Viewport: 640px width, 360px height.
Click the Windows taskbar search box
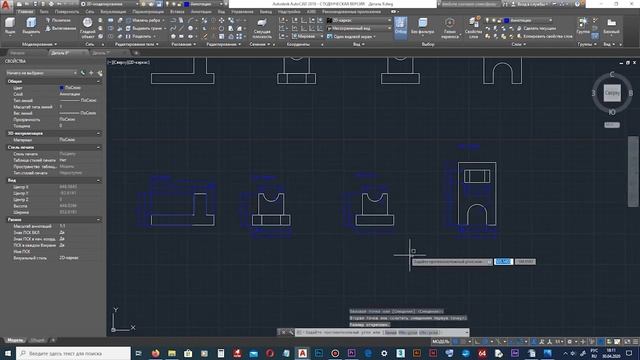[73, 353]
